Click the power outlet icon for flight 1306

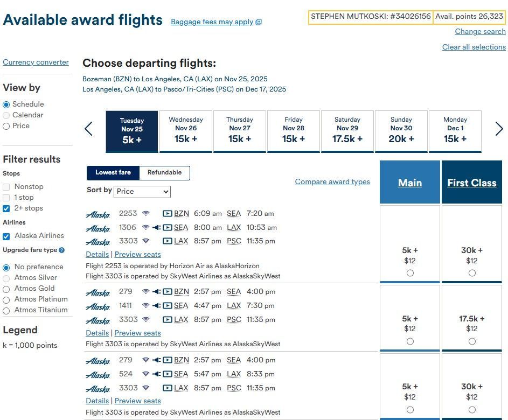pos(157,227)
